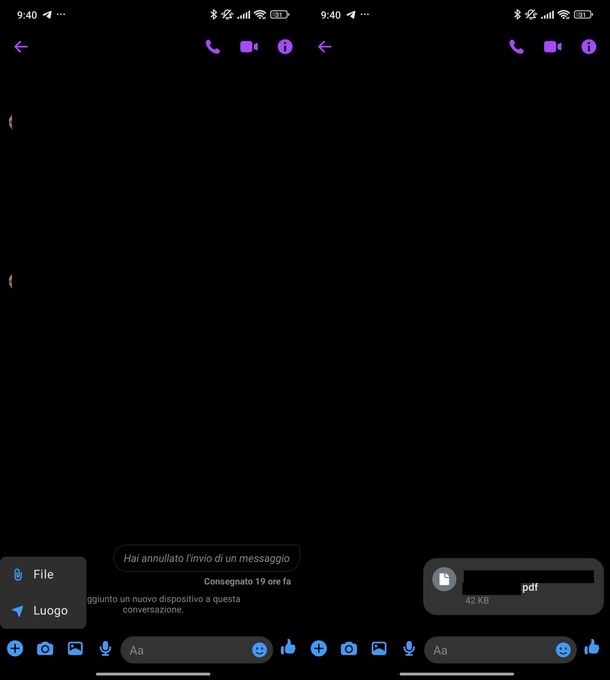Send thumbs-up like in right chat
This screenshot has width=610, height=680.
[592, 647]
